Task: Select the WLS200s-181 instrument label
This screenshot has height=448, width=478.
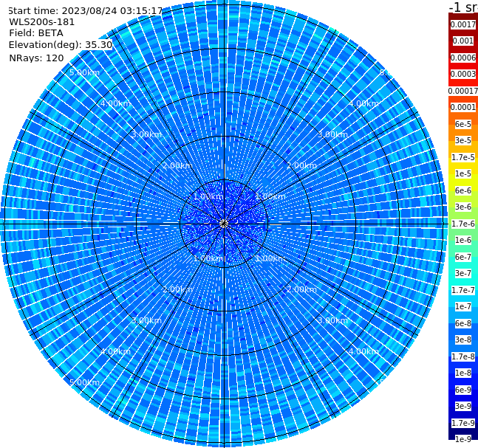Action: coord(42,22)
